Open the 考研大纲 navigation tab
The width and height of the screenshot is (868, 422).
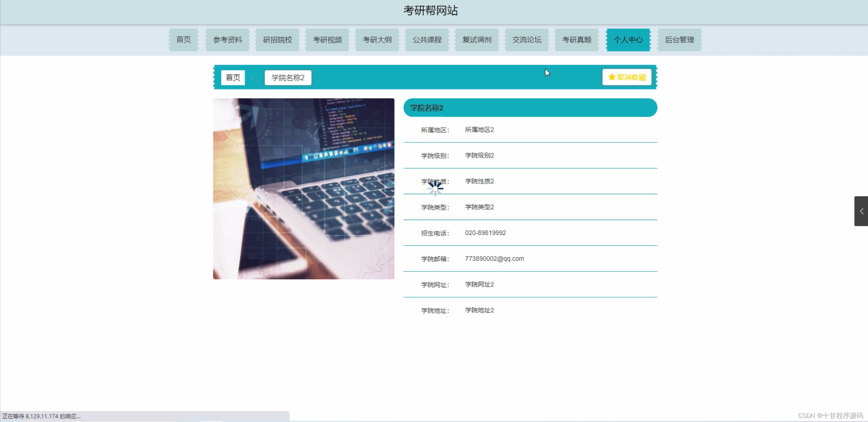(x=377, y=40)
